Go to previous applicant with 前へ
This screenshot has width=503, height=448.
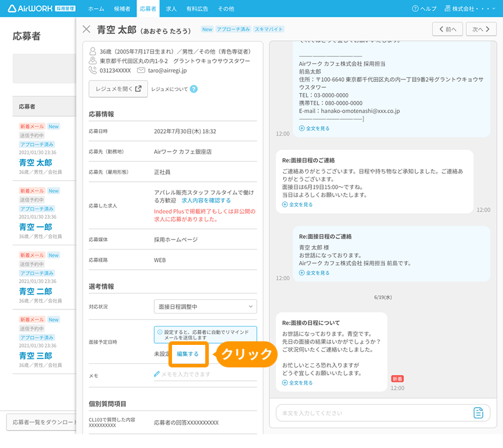pyautogui.click(x=447, y=29)
